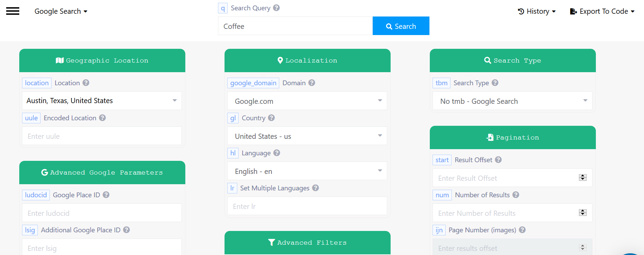Click the Enter ludocid input field

102,213
